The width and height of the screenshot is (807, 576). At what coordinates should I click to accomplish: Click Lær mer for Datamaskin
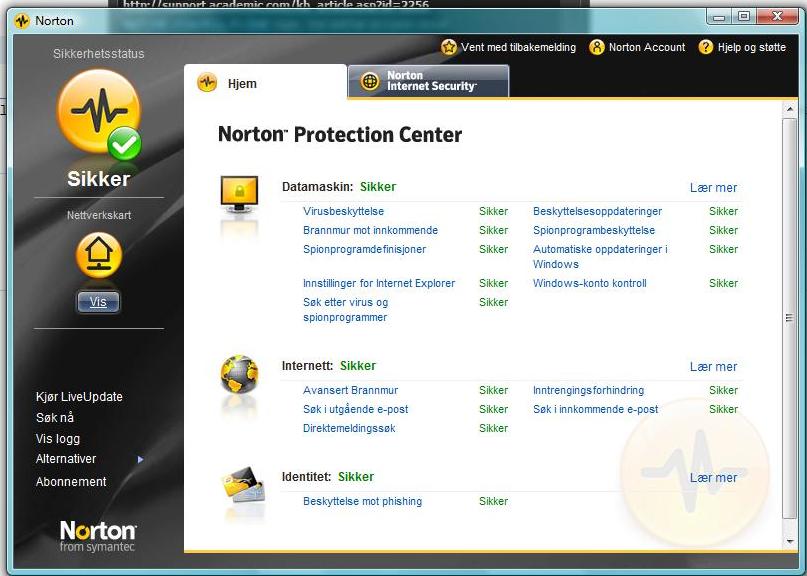(713, 188)
